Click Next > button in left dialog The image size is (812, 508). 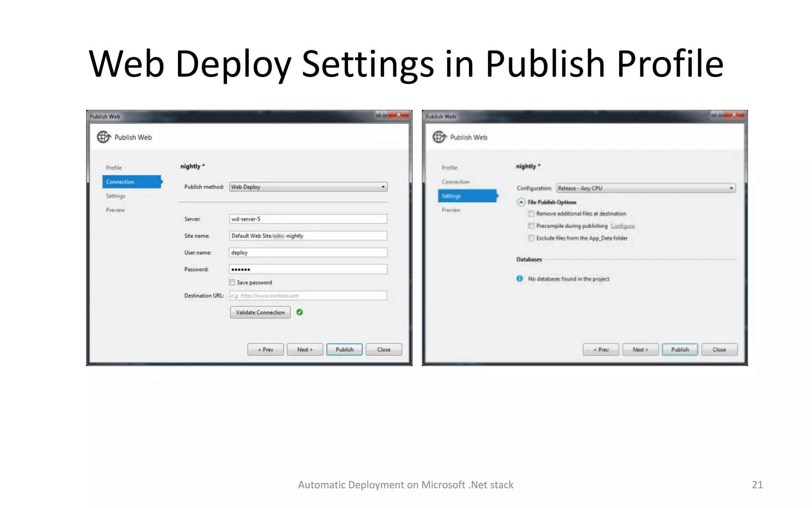click(305, 350)
